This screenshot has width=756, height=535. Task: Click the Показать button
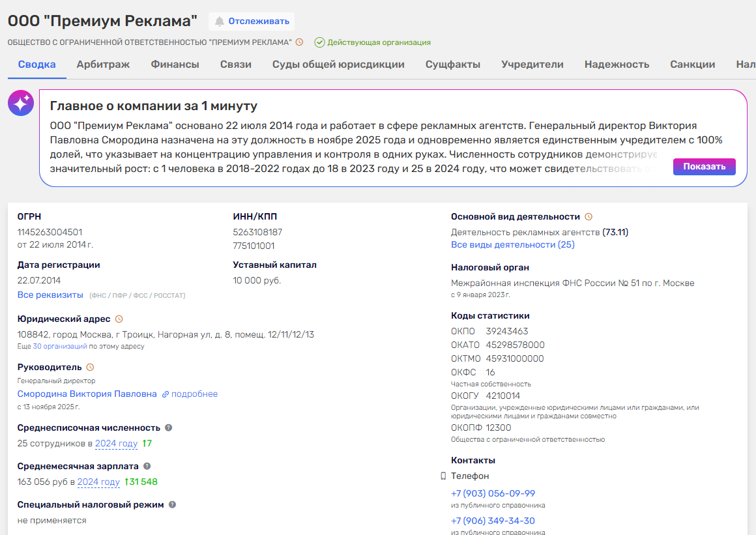(704, 166)
